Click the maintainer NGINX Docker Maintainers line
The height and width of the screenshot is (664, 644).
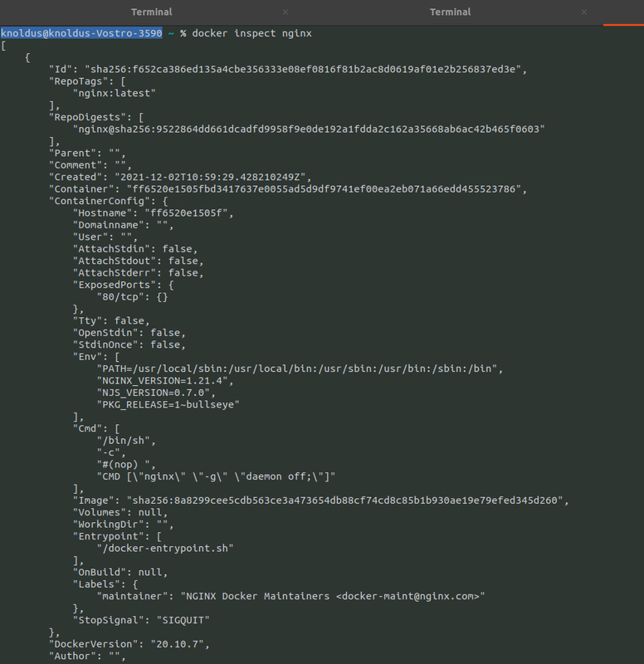pyautogui.click(x=291, y=596)
